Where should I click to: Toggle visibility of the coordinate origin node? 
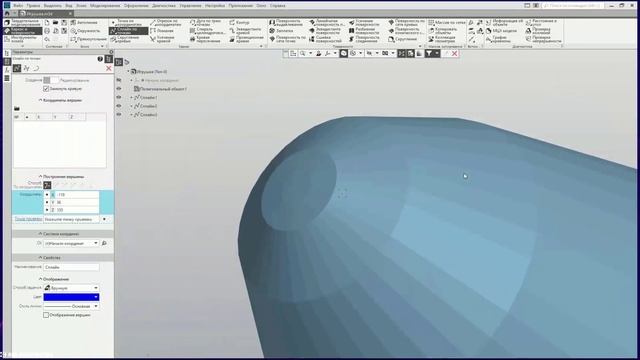pos(119,80)
